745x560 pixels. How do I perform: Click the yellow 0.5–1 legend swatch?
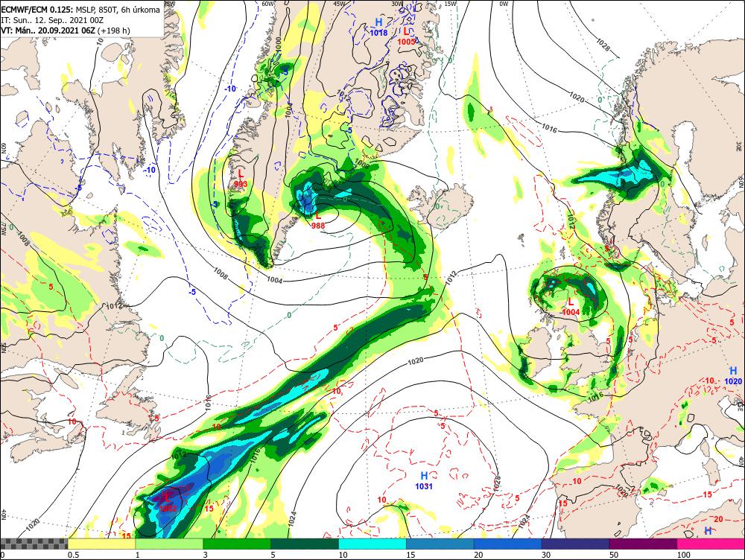(101, 544)
